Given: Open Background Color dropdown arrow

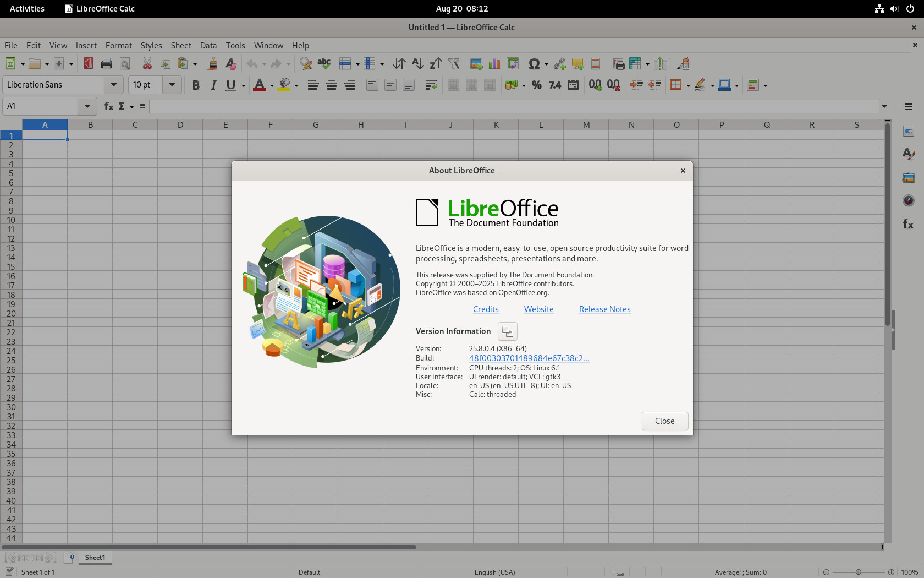Looking at the screenshot, I should pyautogui.click(x=296, y=85).
